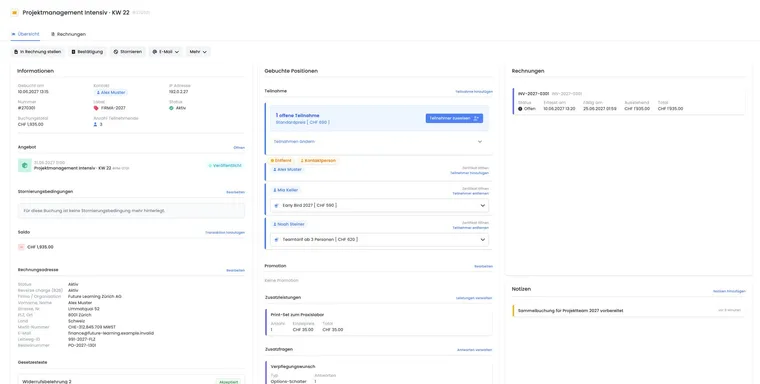This screenshot has width=760, height=384.
Task: Click the Zertifikat öffnen link for Noah Steiner
Action: (x=475, y=223)
